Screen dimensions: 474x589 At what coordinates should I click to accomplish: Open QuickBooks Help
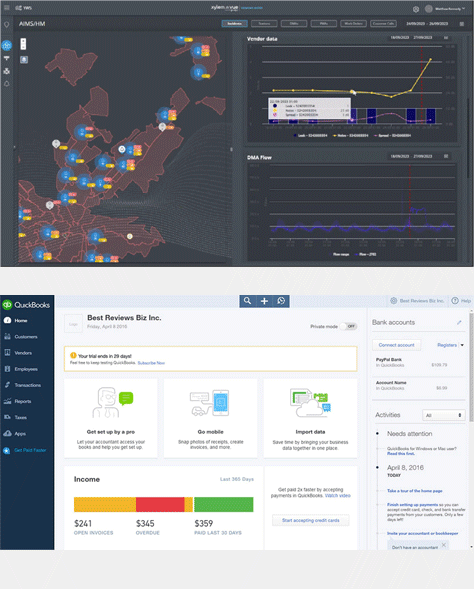pyautogui.click(x=461, y=301)
